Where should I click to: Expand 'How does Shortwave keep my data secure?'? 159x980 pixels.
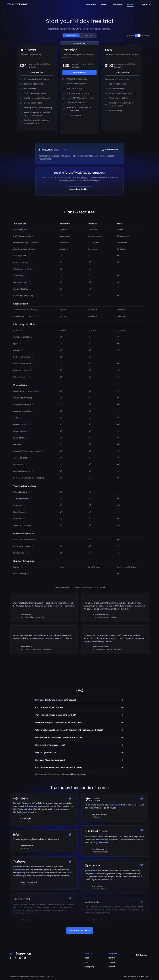79,700
